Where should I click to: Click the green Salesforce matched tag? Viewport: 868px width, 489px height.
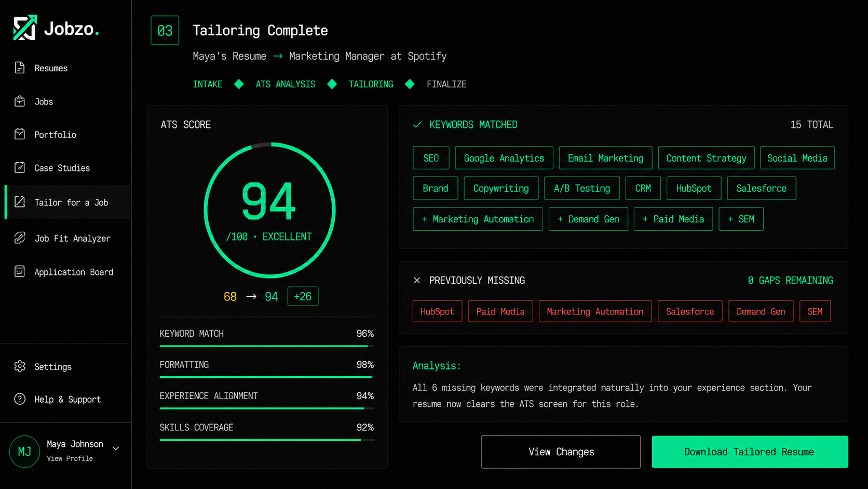coord(762,188)
